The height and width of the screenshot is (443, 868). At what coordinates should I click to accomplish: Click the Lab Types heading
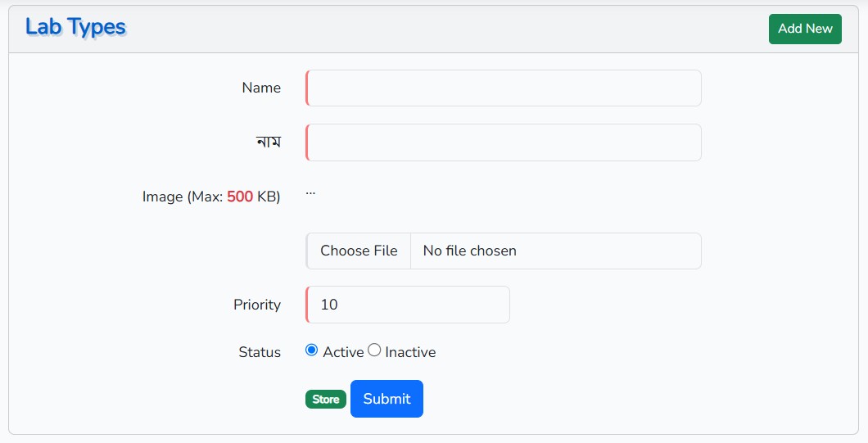[75, 27]
